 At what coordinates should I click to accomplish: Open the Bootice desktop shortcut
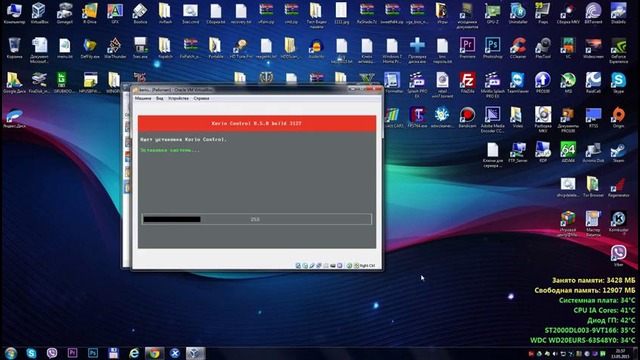(140, 13)
